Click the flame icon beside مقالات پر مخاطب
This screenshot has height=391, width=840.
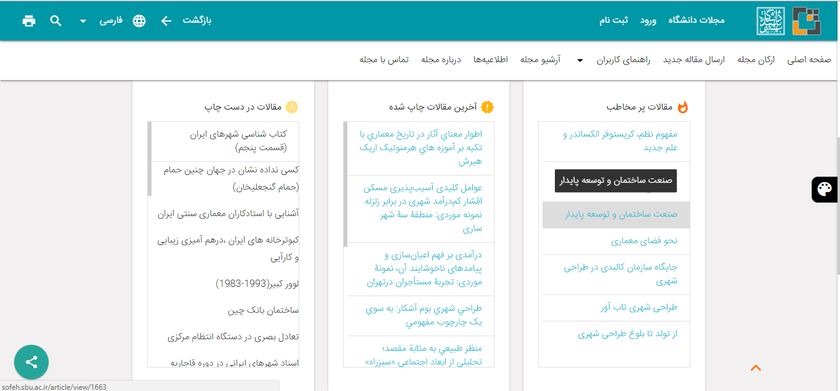tap(682, 107)
